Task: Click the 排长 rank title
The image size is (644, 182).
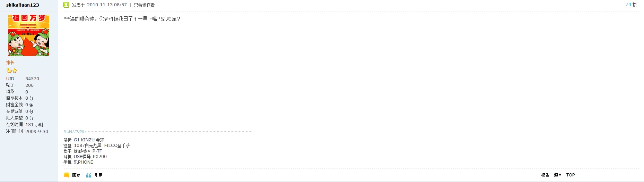Action: click(10, 63)
